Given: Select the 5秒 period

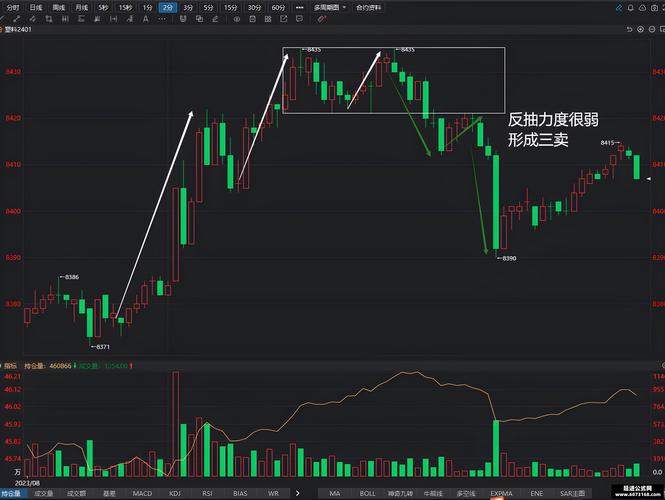Looking at the screenshot, I should [x=103, y=8].
